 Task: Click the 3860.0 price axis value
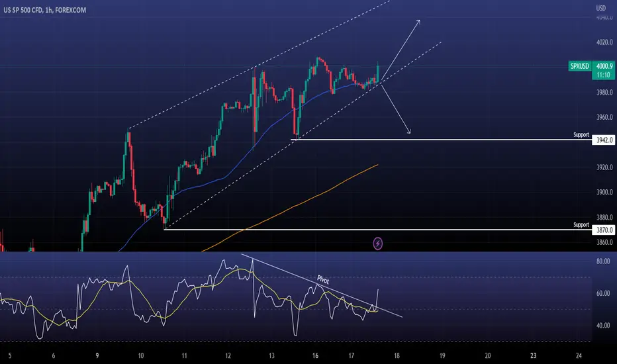(604, 242)
